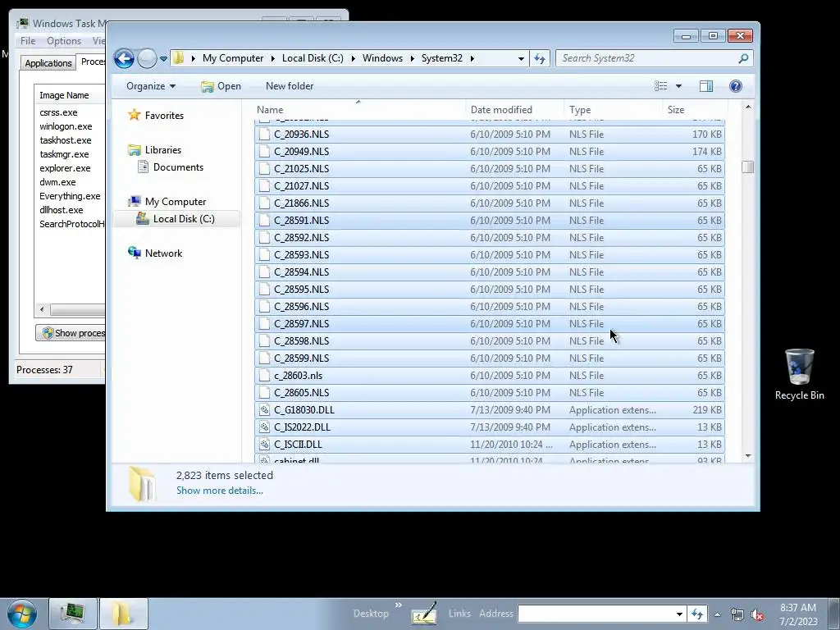Open the taskbar Address dropdown arrow

click(x=679, y=614)
